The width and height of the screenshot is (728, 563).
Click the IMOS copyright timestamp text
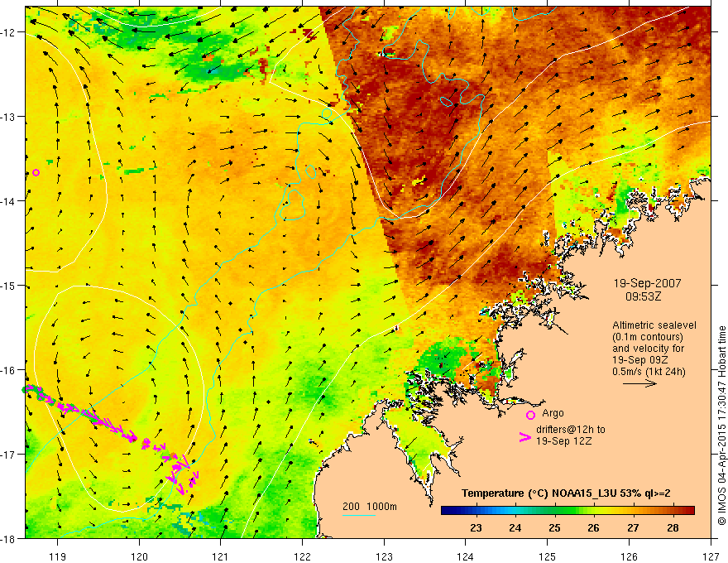tap(721, 426)
